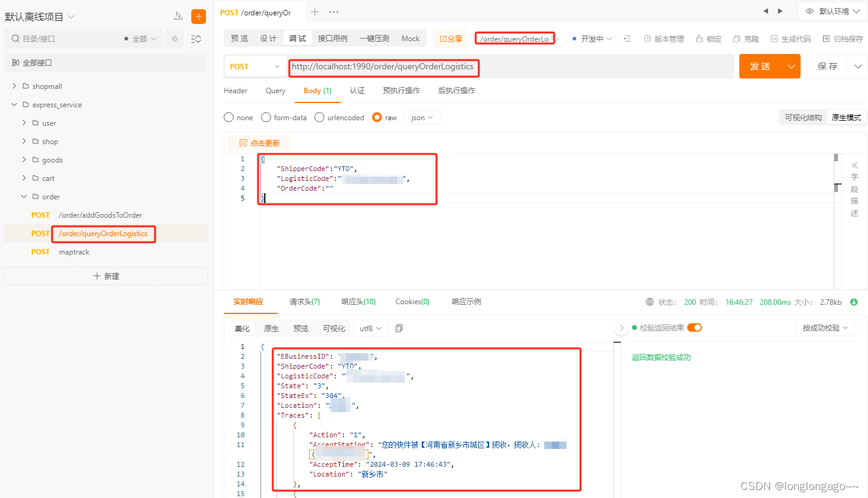Switch to the Header tab
Screen dimensions: 868x498
tap(235, 91)
